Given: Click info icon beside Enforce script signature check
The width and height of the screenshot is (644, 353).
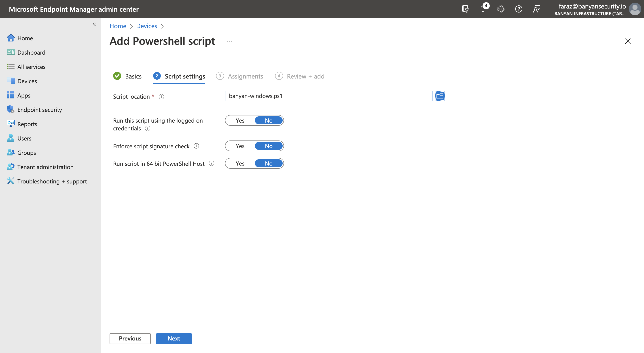Looking at the screenshot, I should (197, 146).
